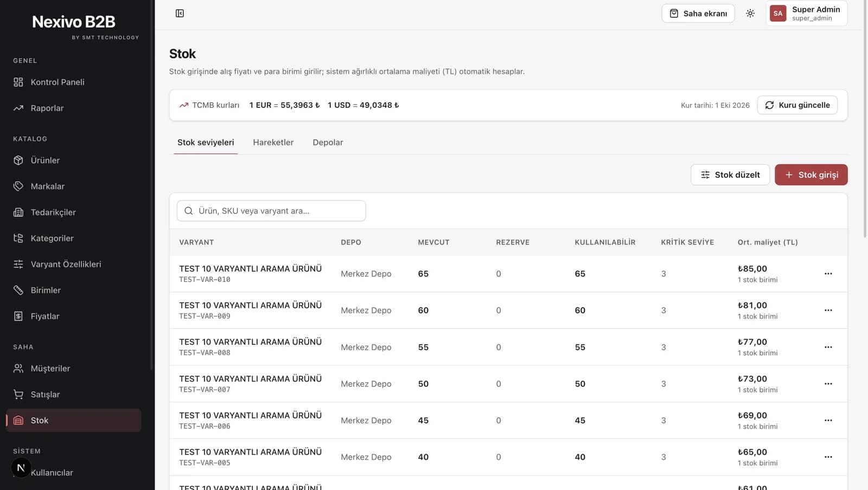Open row actions for TEST-VAR-008
The width and height of the screenshot is (868, 490).
pyautogui.click(x=828, y=347)
